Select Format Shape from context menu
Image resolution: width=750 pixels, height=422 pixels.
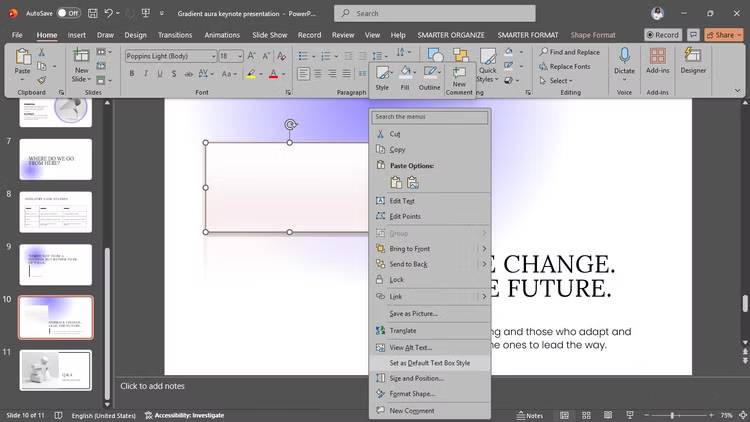pyautogui.click(x=412, y=394)
